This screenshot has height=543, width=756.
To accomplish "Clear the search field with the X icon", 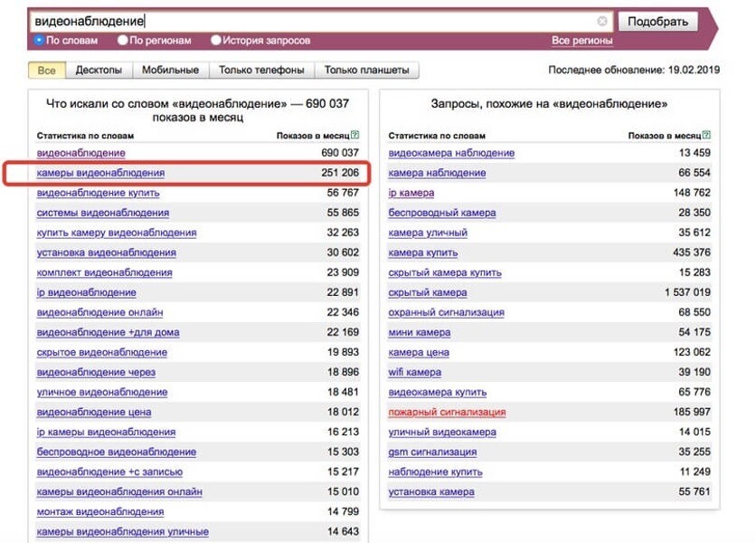I will click(x=602, y=21).
